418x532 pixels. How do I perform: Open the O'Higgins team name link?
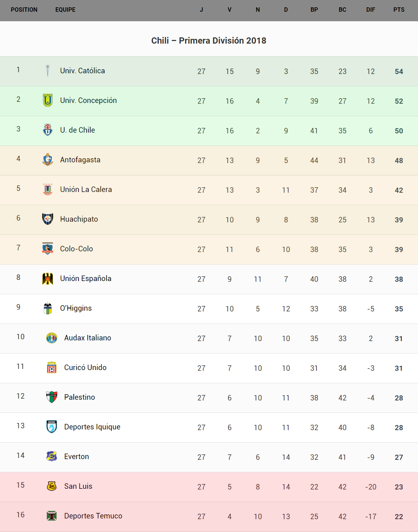[76, 308]
